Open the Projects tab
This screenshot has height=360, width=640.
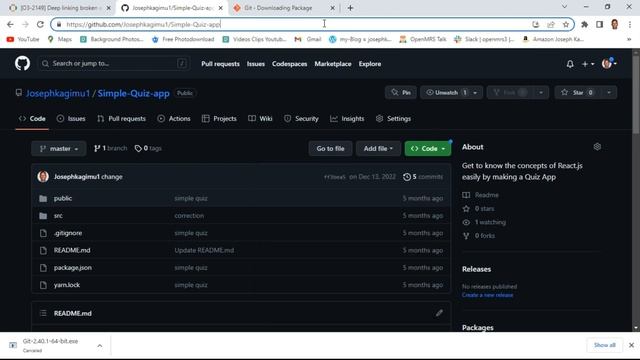coord(219,119)
